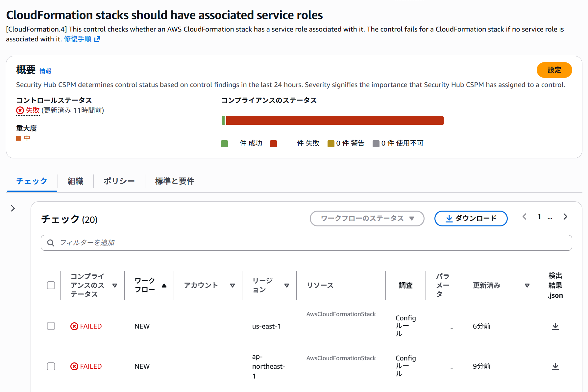Viewport: 588px width, 392px height.
Task: Select all checks with header checkbox
Action: point(51,285)
